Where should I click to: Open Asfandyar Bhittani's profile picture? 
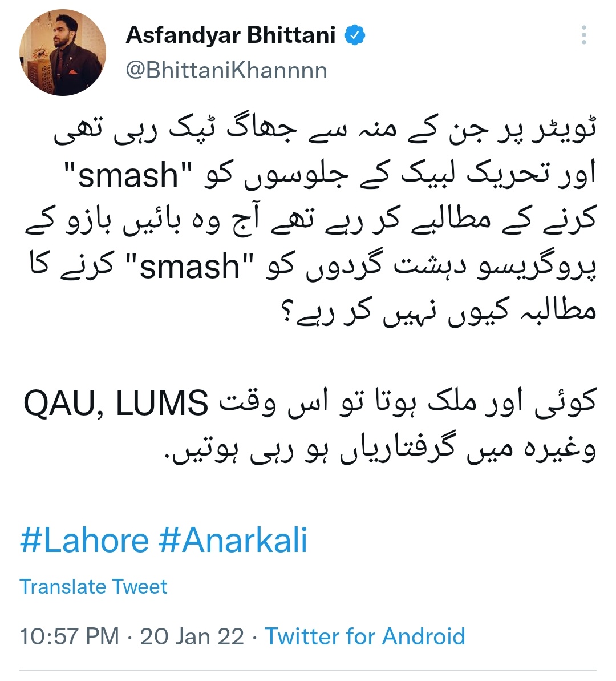click(63, 53)
